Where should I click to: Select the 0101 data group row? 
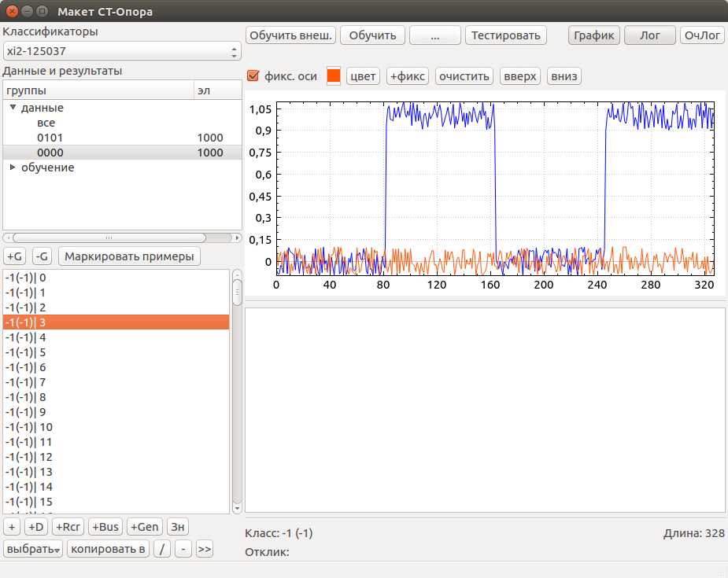[x=122, y=138]
